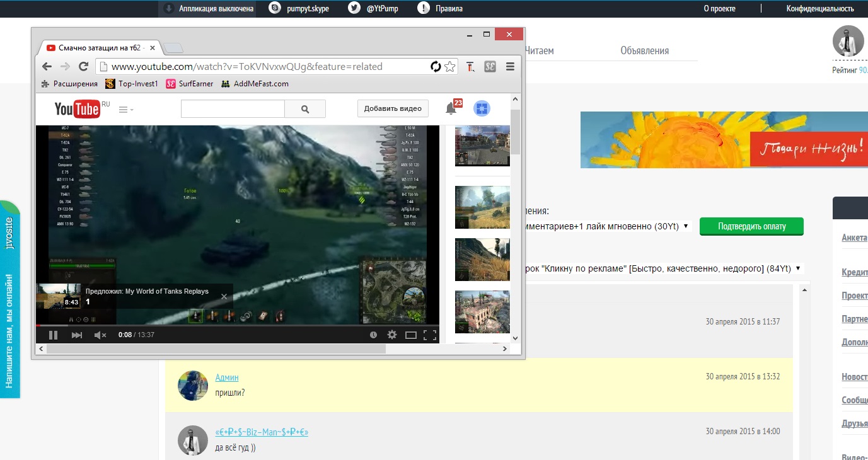Image resolution: width=868 pixels, height=460 pixels.
Task: Click the profile photo at top right
Action: point(848,42)
